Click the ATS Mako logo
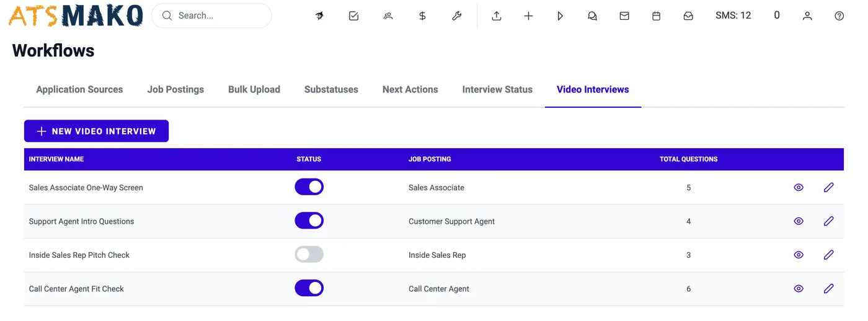Viewport: 868px width, 321px height. click(76, 16)
